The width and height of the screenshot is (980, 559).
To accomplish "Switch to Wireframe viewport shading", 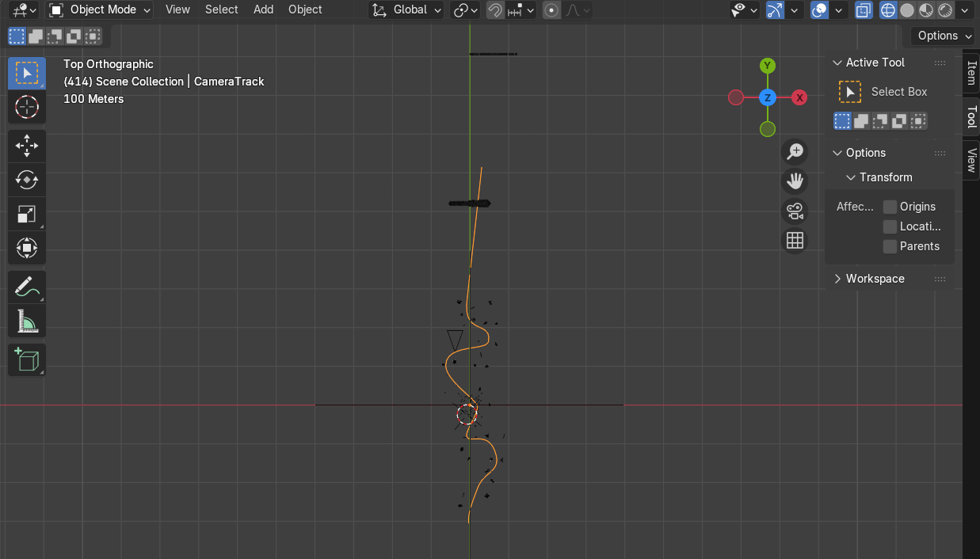I will point(888,10).
